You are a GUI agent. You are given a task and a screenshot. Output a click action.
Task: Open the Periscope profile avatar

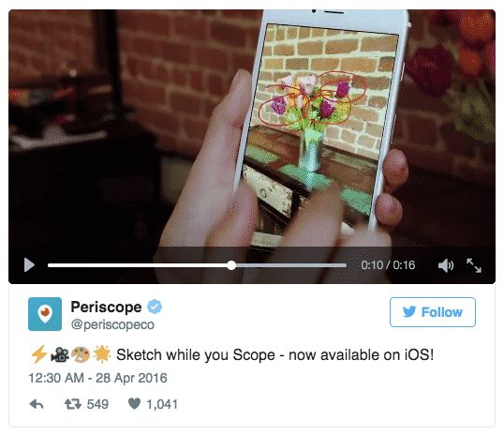[45, 314]
